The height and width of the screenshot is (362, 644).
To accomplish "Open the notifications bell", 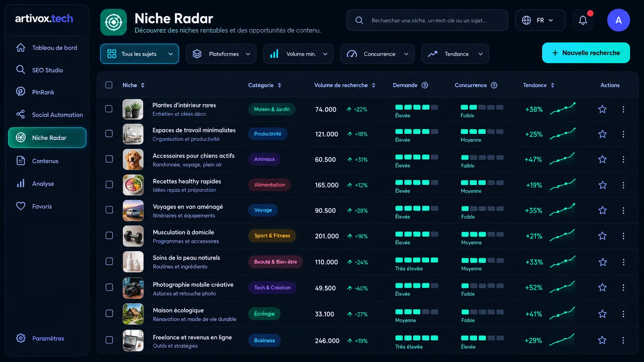I will pos(583,20).
